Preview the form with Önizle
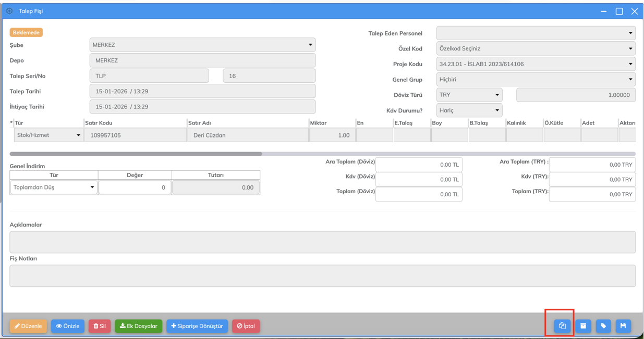Image resolution: width=644 pixels, height=339 pixels. coord(68,326)
